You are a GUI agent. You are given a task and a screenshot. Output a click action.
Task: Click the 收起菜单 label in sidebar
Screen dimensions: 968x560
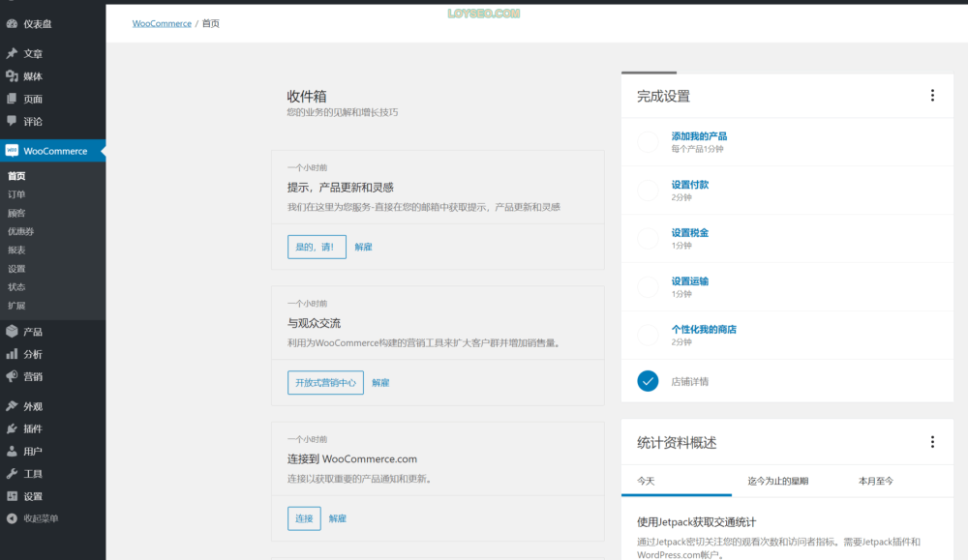(41, 518)
